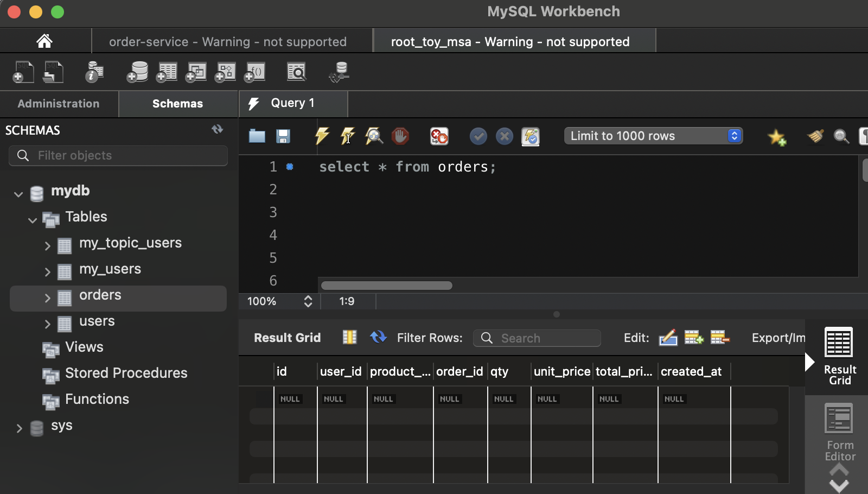The image size is (868, 494).
Task: Open a script file in this editor
Action: (257, 136)
